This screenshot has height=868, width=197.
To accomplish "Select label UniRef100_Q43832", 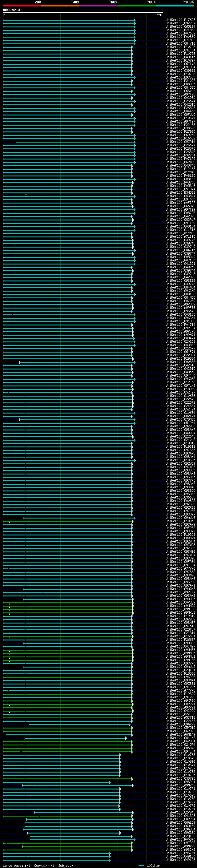I will [x=180, y=345].
